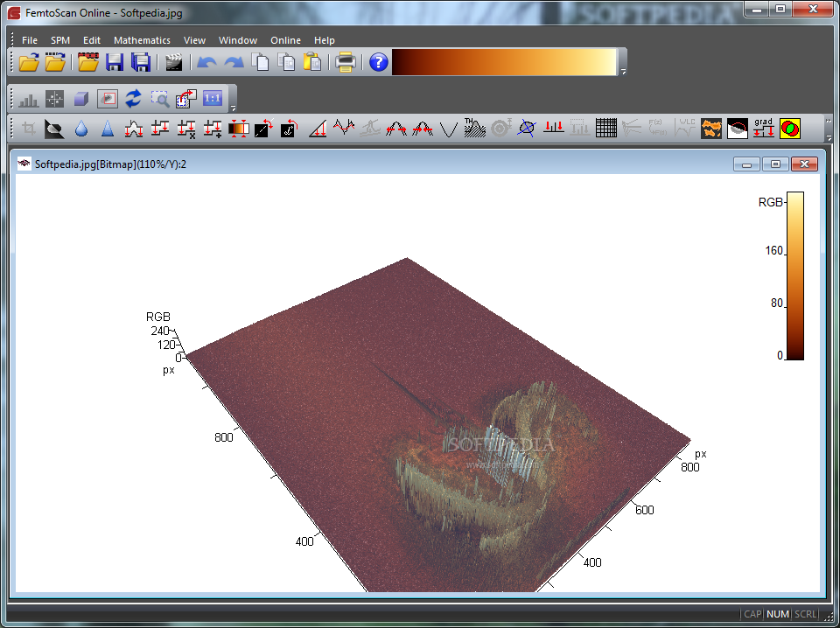Image resolution: width=840 pixels, height=628 pixels.
Task: Click the black anchor rotate icon
Action: (x=290, y=129)
